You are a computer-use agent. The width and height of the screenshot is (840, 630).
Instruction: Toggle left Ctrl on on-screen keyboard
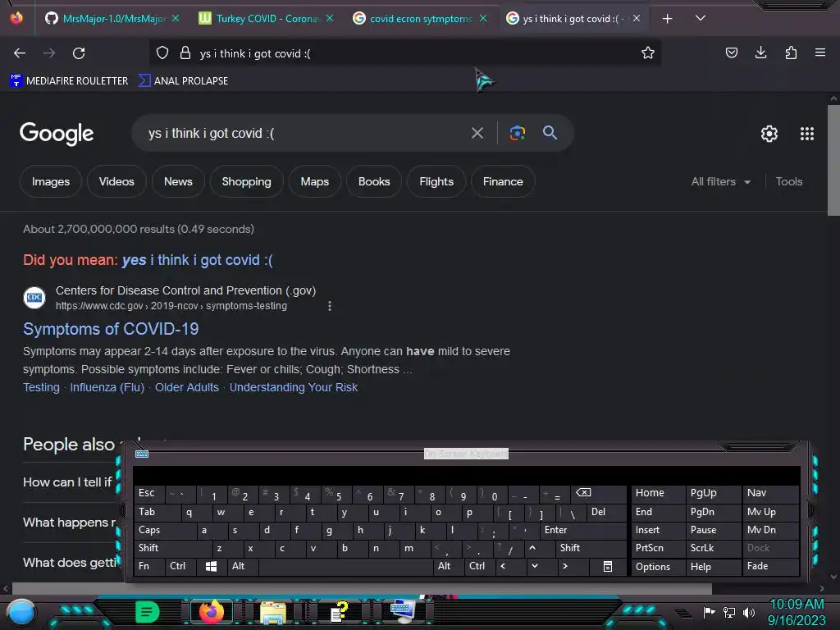pyautogui.click(x=181, y=566)
